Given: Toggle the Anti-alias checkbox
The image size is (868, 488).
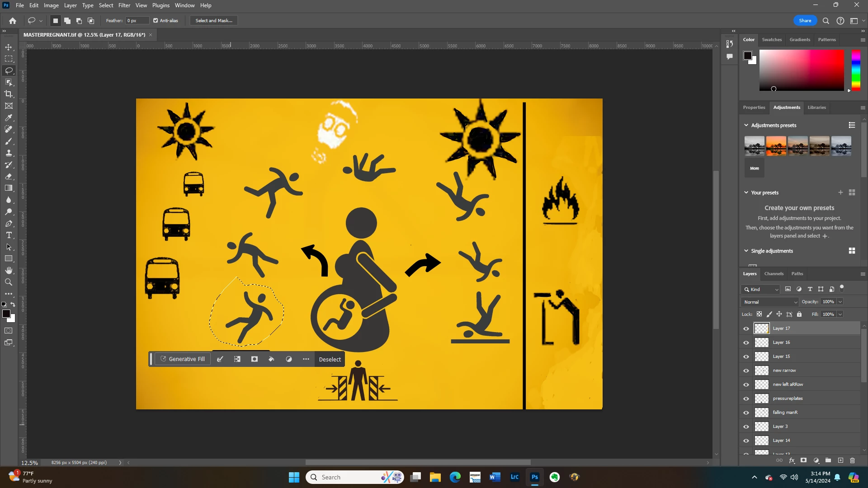Looking at the screenshot, I should click(156, 20).
